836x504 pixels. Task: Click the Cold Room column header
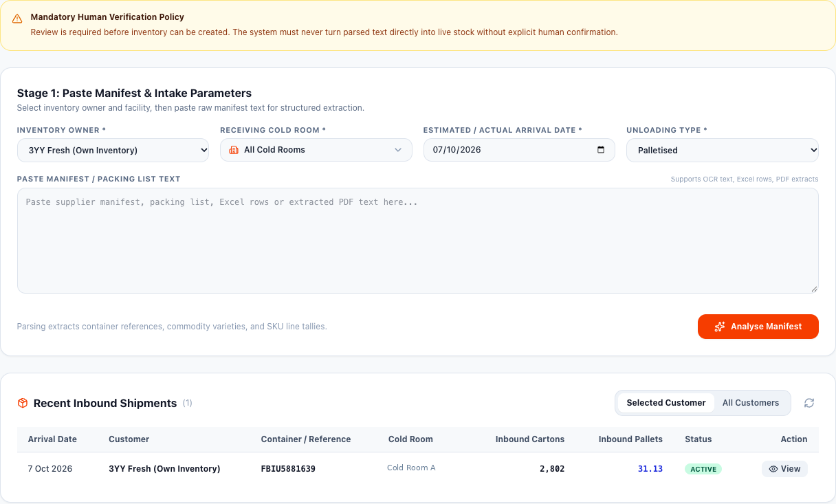click(x=410, y=439)
